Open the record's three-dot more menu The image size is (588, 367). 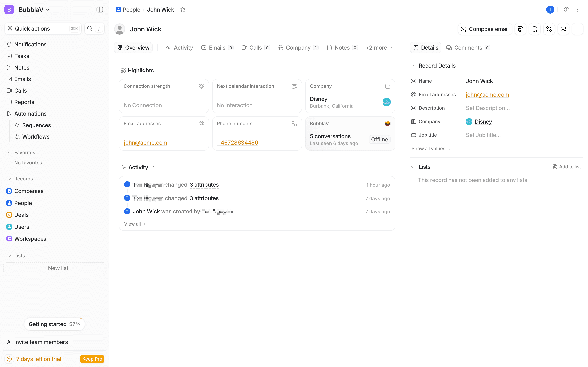(577, 29)
